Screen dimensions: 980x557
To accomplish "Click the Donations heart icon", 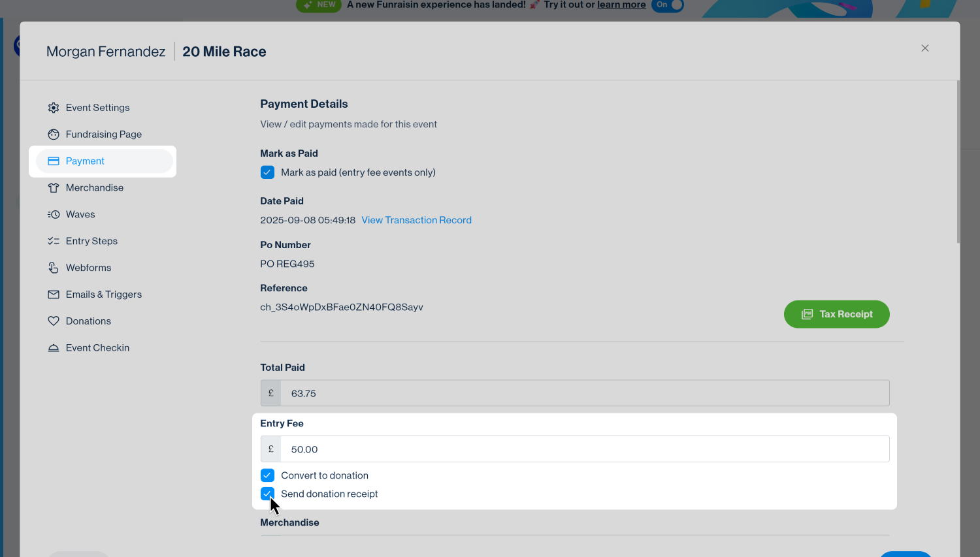I will point(54,321).
